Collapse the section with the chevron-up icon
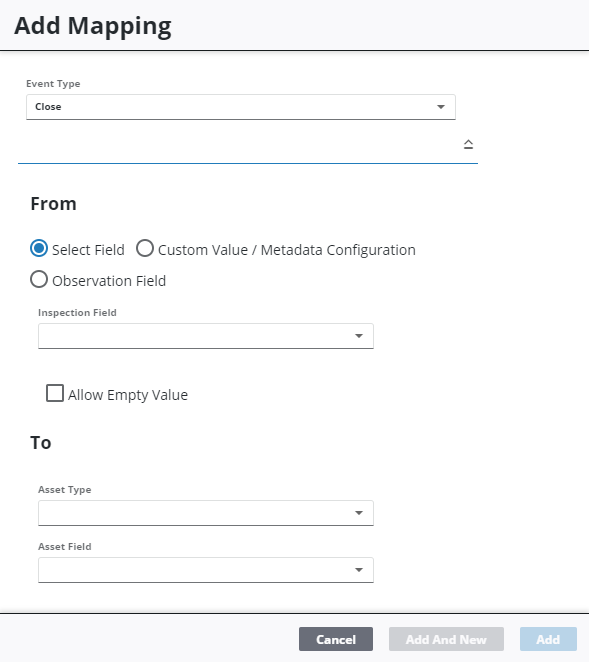The image size is (589, 662). (x=468, y=144)
